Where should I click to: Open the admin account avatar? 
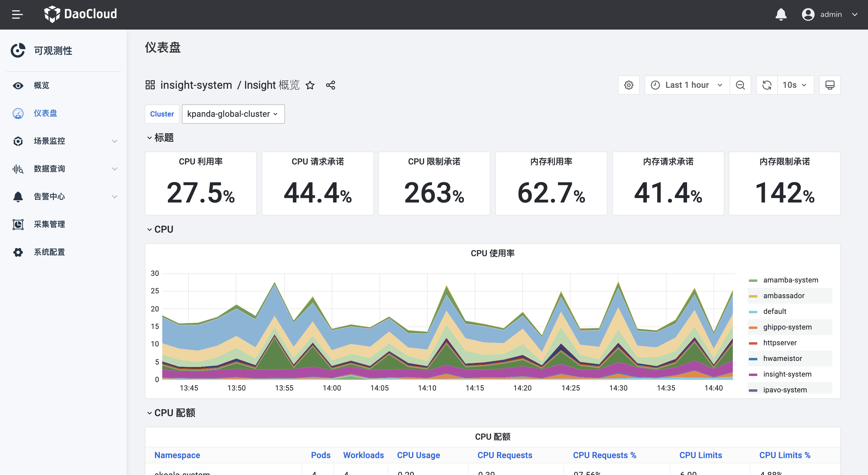pyautogui.click(x=808, y=14)
